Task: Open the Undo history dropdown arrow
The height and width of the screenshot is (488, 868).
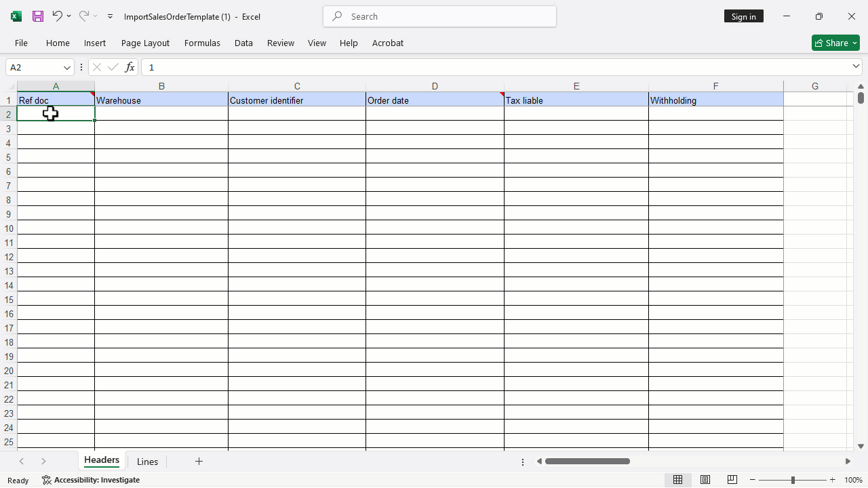Action: pos(68,16)
